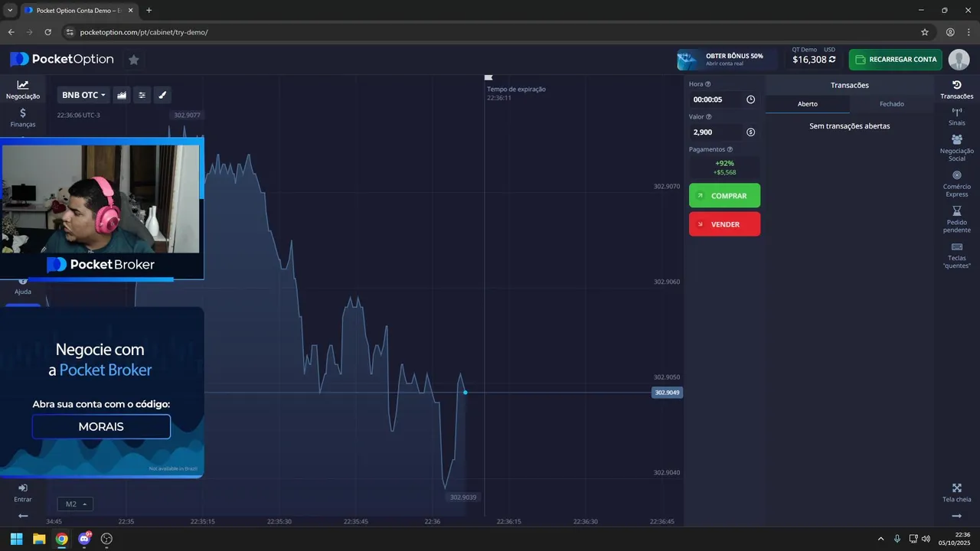Open expiration time clock icon
Image resolution: width=980 pixels, height=551 pixels.
point(750,99)
